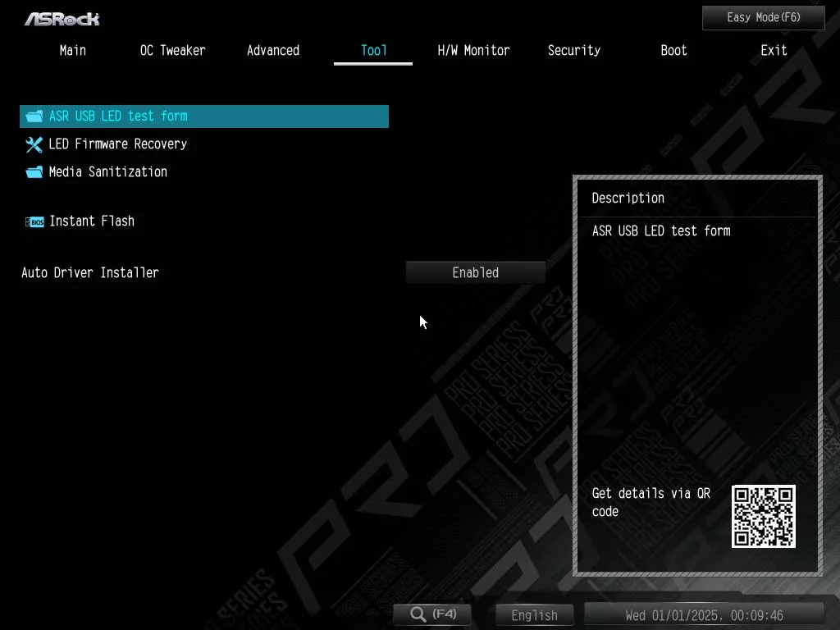Screen dimensions: 840x630
Task: Click the ASRock logo
Action: point(62,18)
